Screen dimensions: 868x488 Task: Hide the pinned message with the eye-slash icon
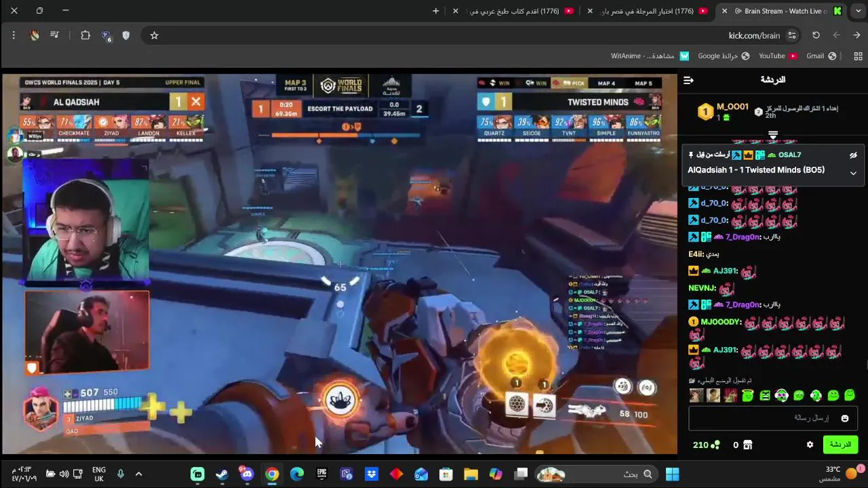pos(853,155)
